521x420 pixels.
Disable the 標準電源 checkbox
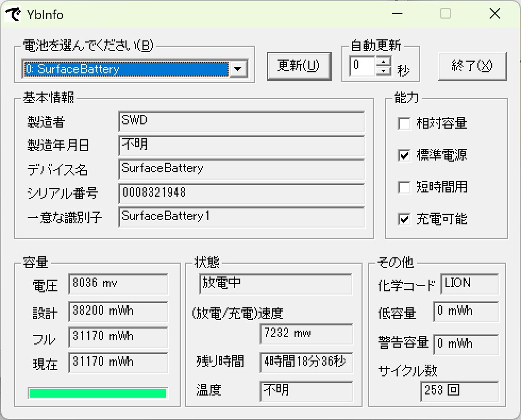point(404,155)
